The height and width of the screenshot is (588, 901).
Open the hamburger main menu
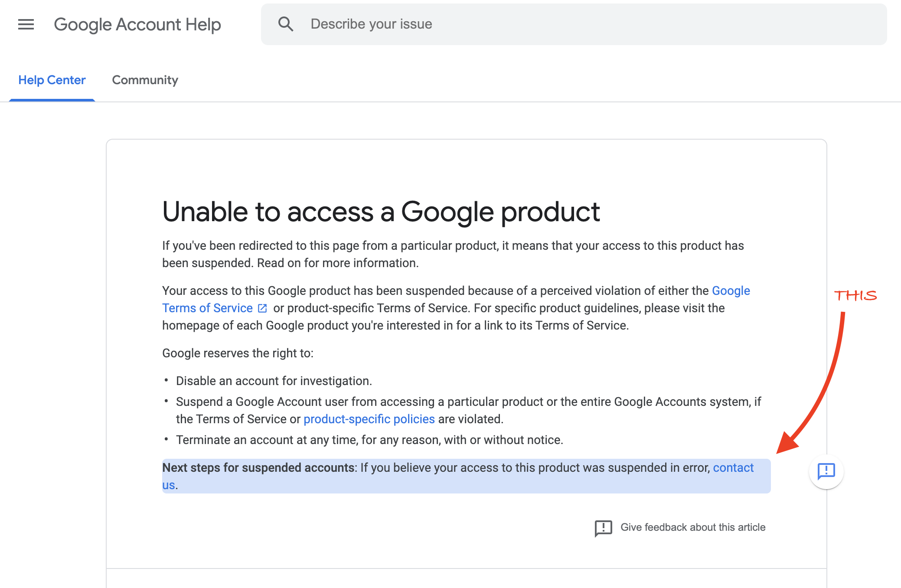coord(26,24)
